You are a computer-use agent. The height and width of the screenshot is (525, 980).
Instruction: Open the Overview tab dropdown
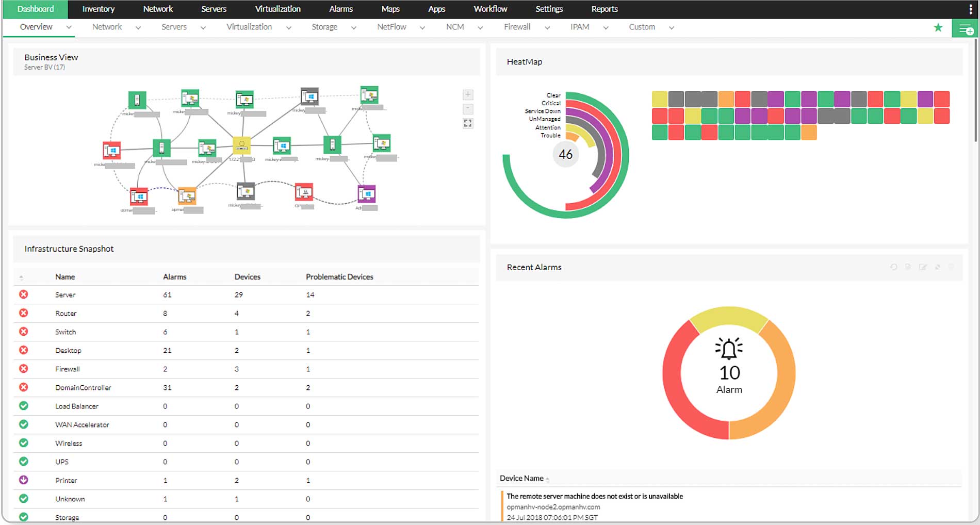tap(70, 27)
